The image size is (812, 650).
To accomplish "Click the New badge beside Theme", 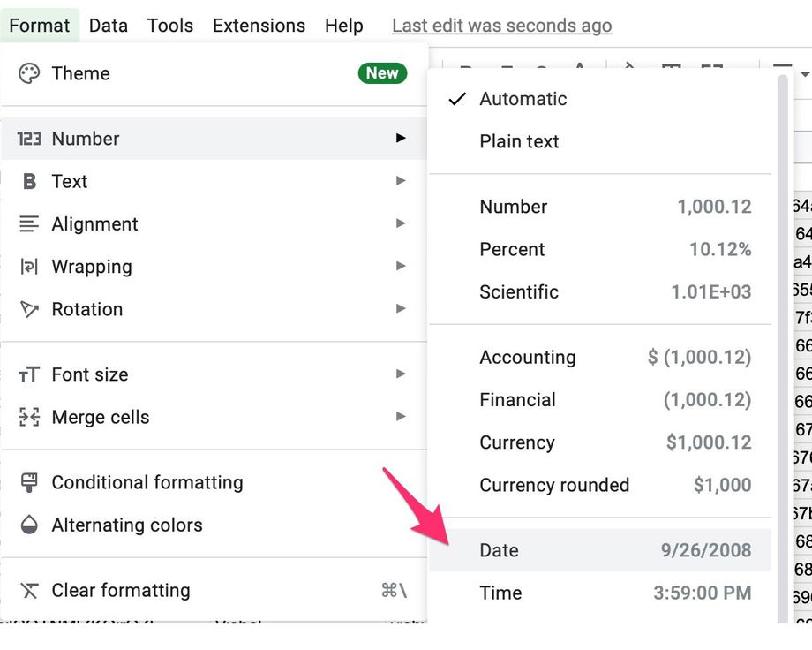I will coord(382,73).
